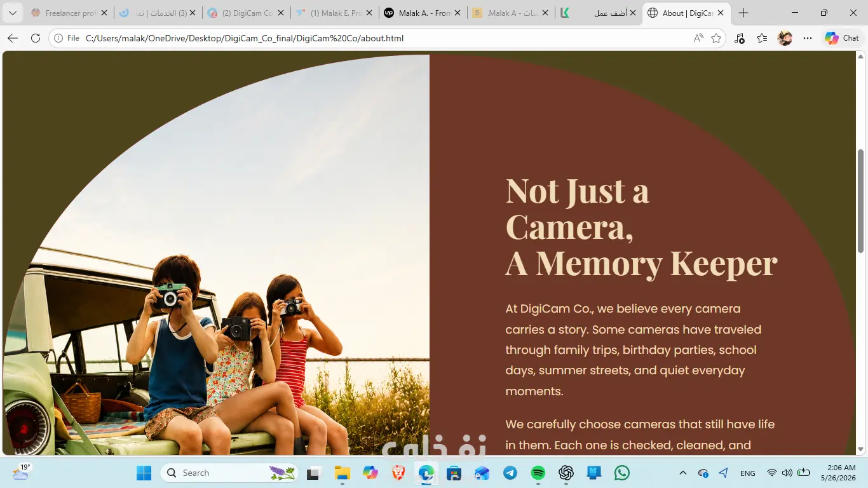The height and width of the screenshot is (488, 868).
Task: Open File Explorer from the taskbar
Action: (x=342, y=473)
